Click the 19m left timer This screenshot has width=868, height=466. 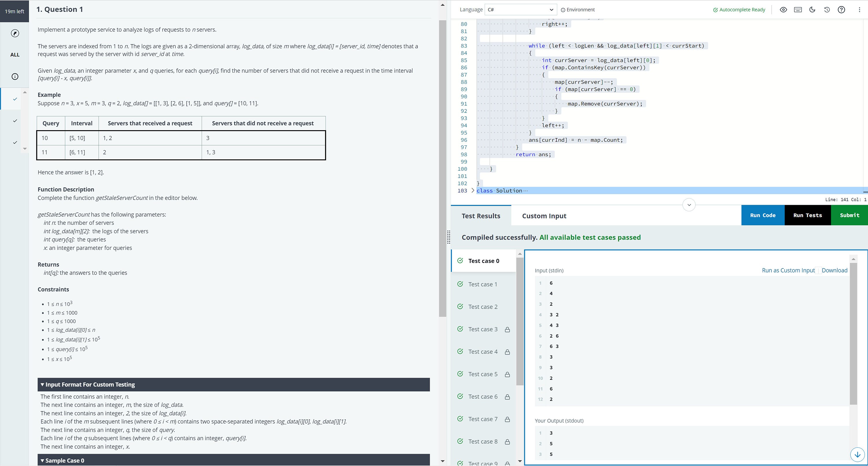click(14, 11)
